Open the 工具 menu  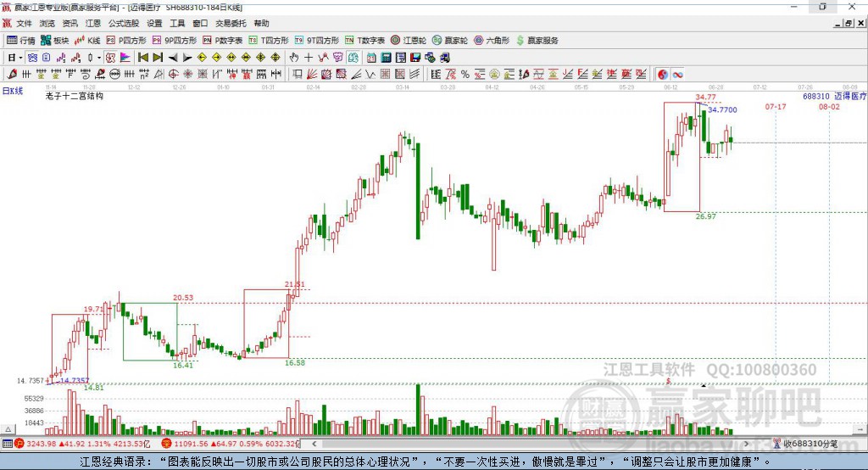(x=177, y=23)
